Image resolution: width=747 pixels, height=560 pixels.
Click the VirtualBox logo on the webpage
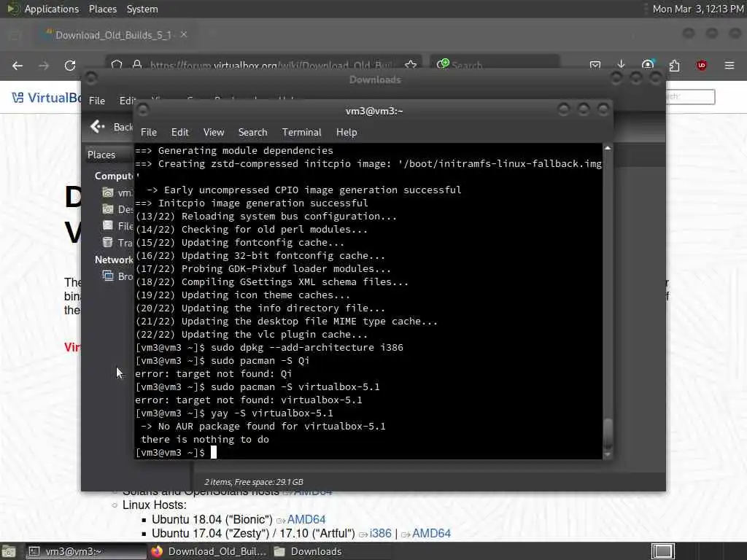46,98
